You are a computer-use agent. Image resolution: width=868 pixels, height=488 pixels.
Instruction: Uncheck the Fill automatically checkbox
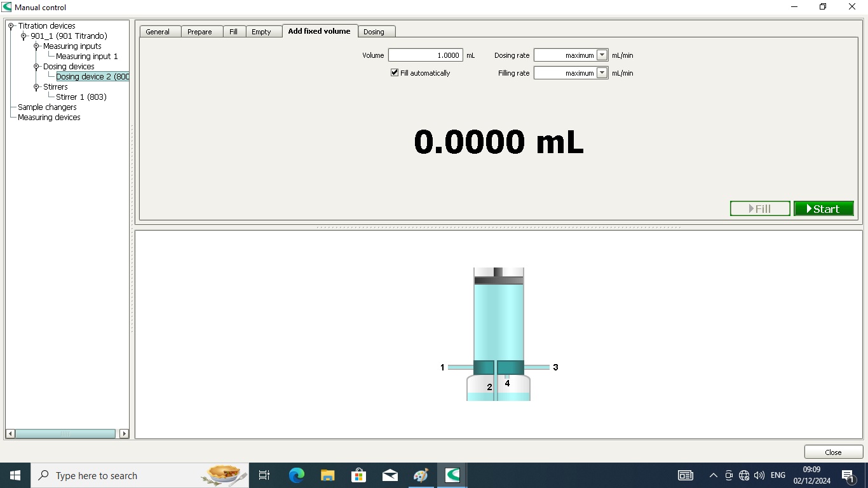pyautogui.click(x=395, y=73)
